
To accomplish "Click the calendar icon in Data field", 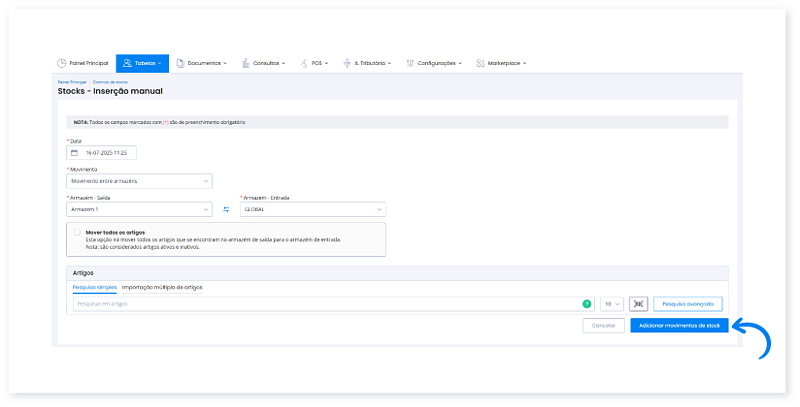I will (74, 153).
